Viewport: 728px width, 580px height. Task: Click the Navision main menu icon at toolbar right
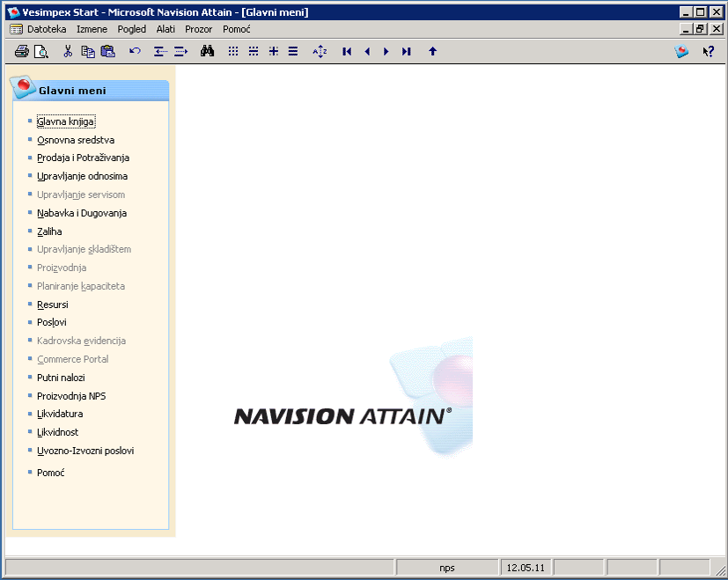tap(681, 51)
